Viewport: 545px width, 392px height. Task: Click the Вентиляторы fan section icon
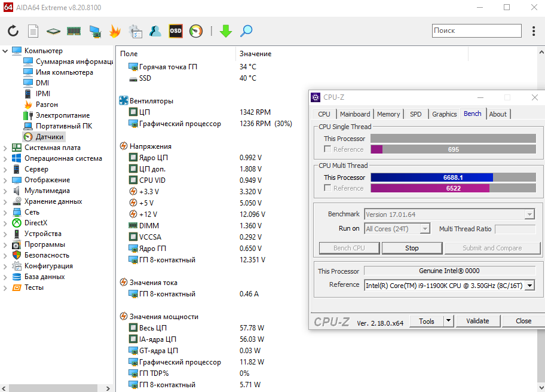[123, 101]
